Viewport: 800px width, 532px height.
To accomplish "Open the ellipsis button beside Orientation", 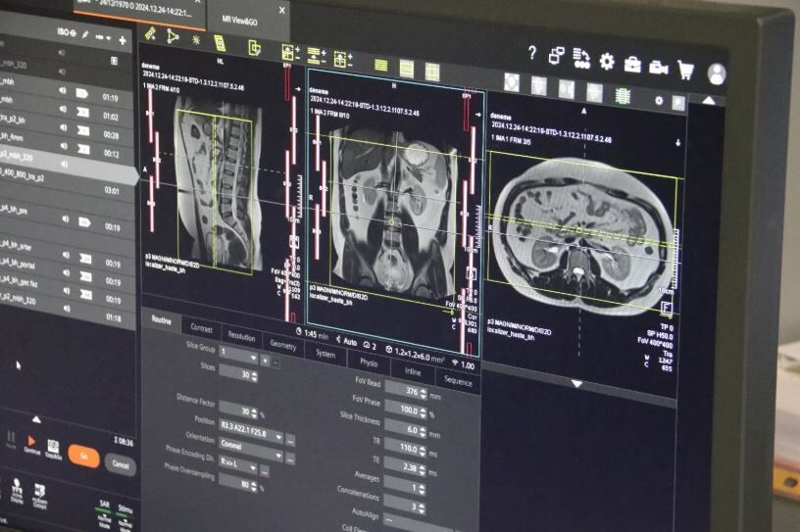I will coord(290,459).
